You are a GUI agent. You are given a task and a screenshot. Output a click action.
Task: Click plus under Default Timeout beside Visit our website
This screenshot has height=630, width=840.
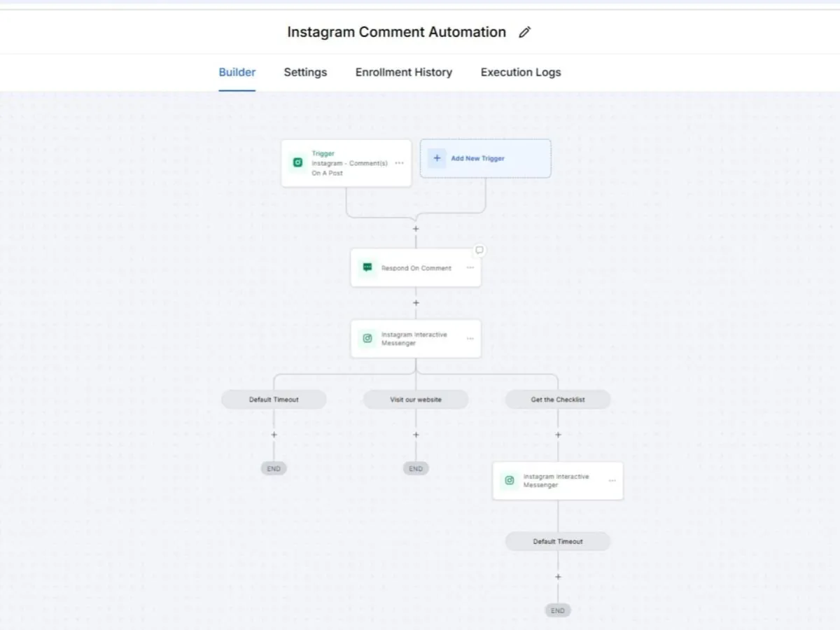(x=274, y=435)
